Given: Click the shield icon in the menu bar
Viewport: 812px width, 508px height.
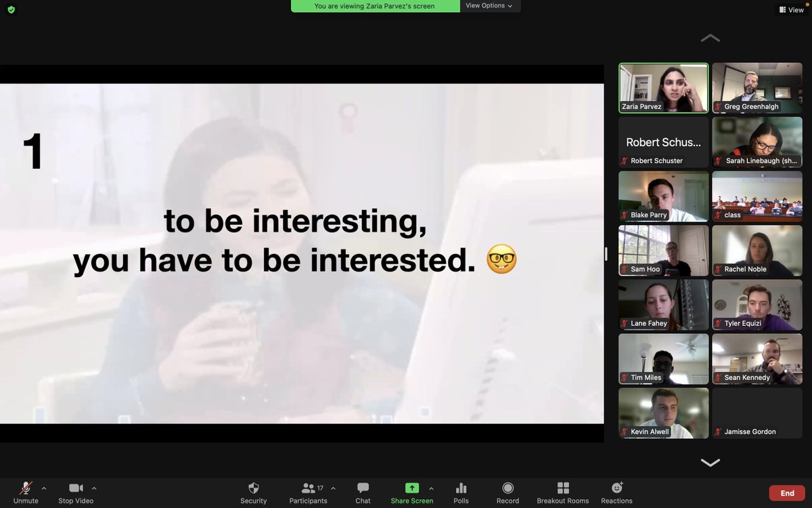Looking at the screenshot, I should click(x=9, y=10).
